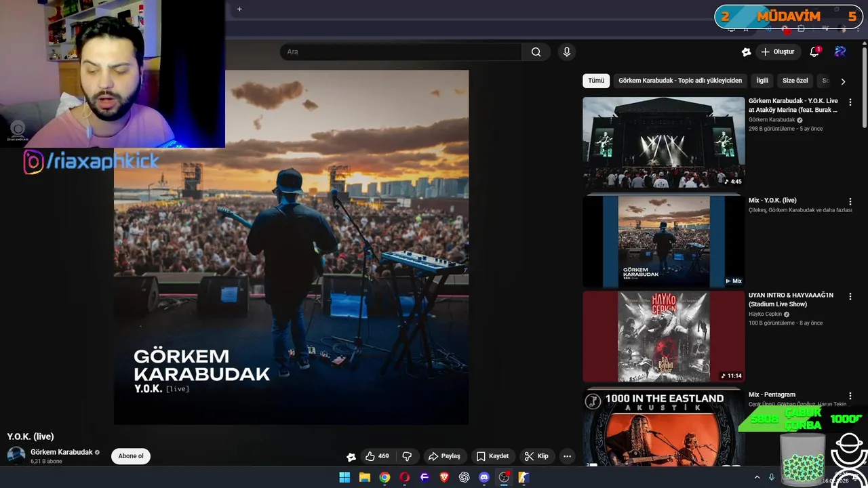Open Mix - Y.O.K. (live) title
This screenshot has height=488, width=868.
click(772, 201)
